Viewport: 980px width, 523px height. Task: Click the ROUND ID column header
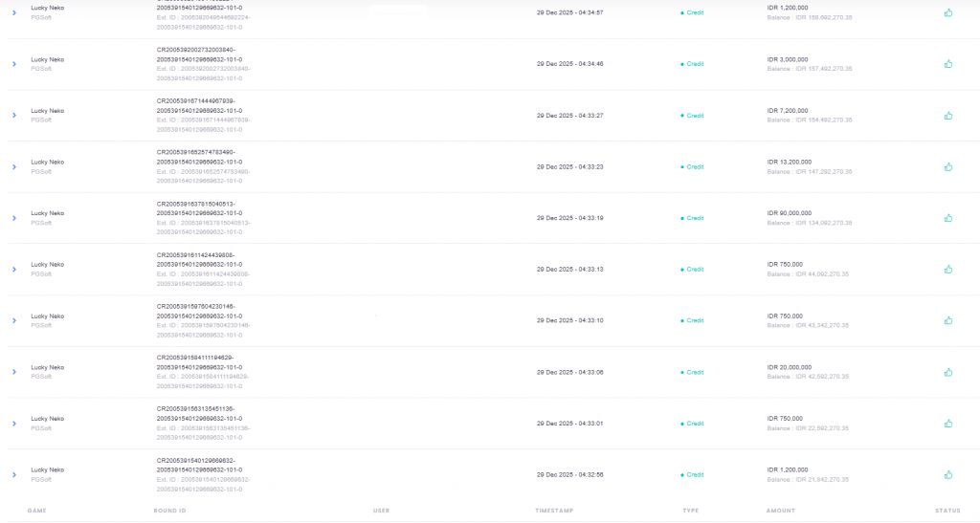pyautogui.click(x=169, y=511)
